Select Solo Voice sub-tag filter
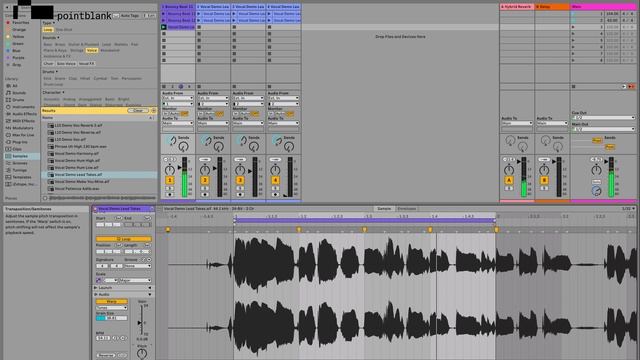 tap(66, 64)
